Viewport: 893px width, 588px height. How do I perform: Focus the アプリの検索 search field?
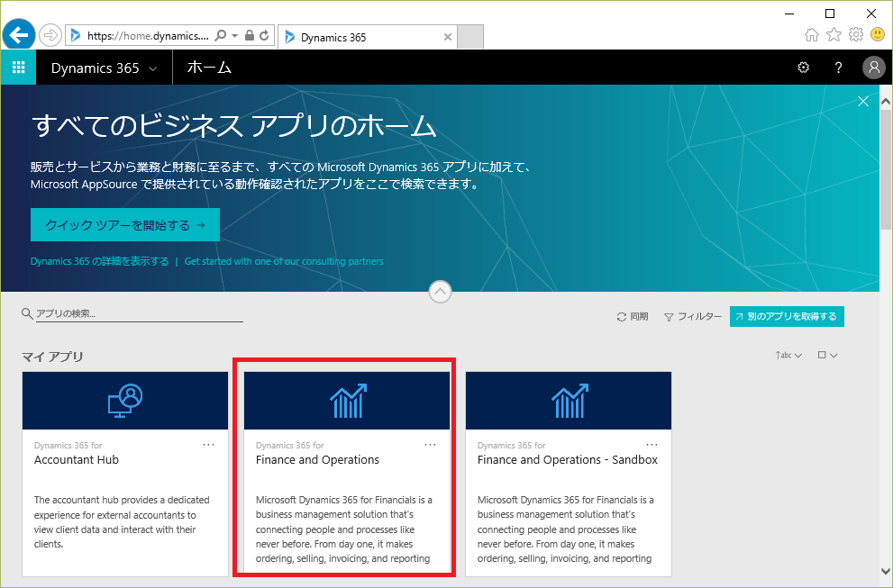[x=140, y=313]
